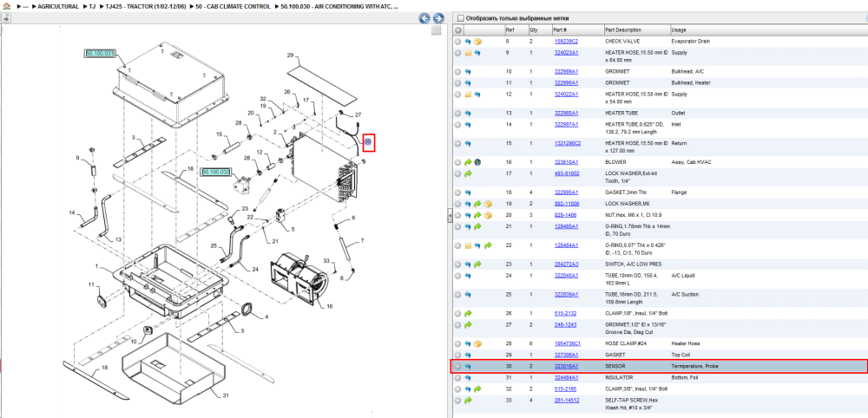Viewport: 868px width, 418px height.
Task: Click green arrow on LOCK WASHER row 17
Action: pos(468,173)
